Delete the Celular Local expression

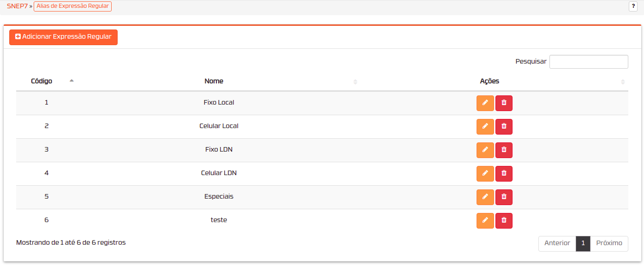tap(504, 127)
